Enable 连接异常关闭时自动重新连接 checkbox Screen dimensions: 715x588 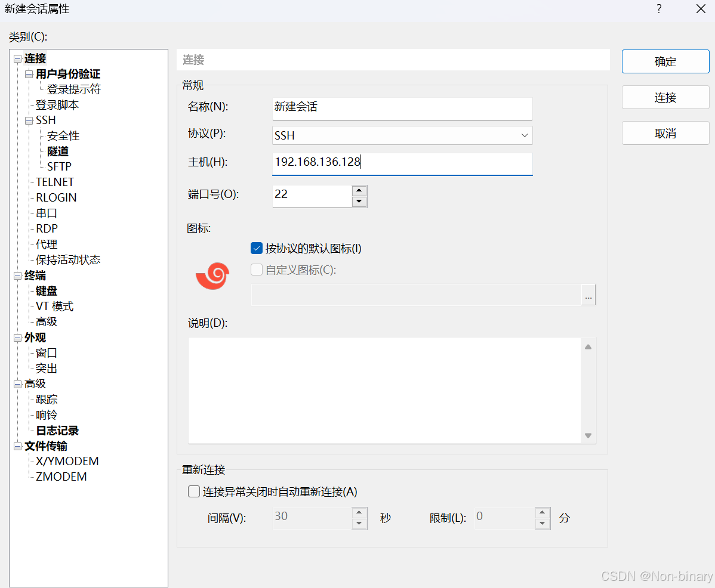pyautogui.click(x=194, y=491)
